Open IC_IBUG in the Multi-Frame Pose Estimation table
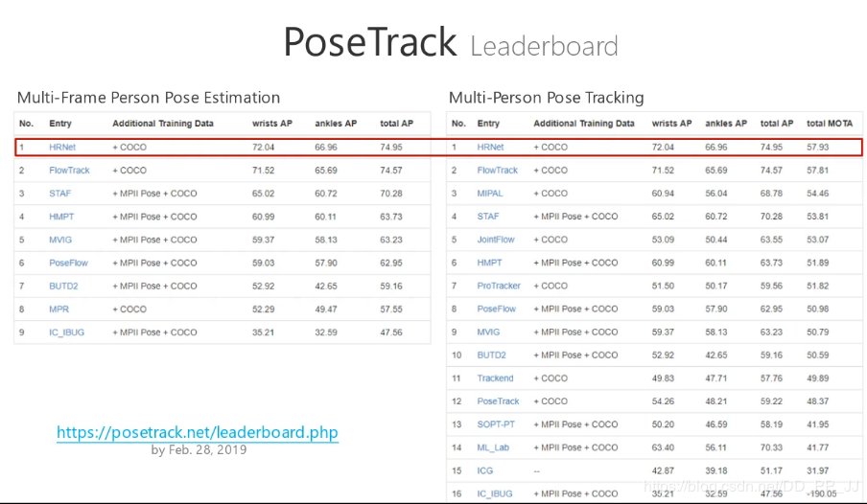Screen dimensions: 867x504 click(x=66, y=332)
